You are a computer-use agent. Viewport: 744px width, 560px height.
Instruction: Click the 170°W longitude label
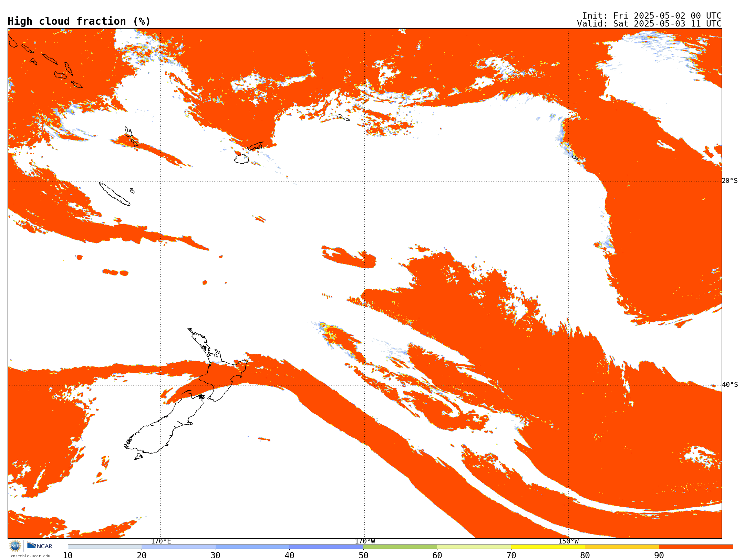pos(365,541)
